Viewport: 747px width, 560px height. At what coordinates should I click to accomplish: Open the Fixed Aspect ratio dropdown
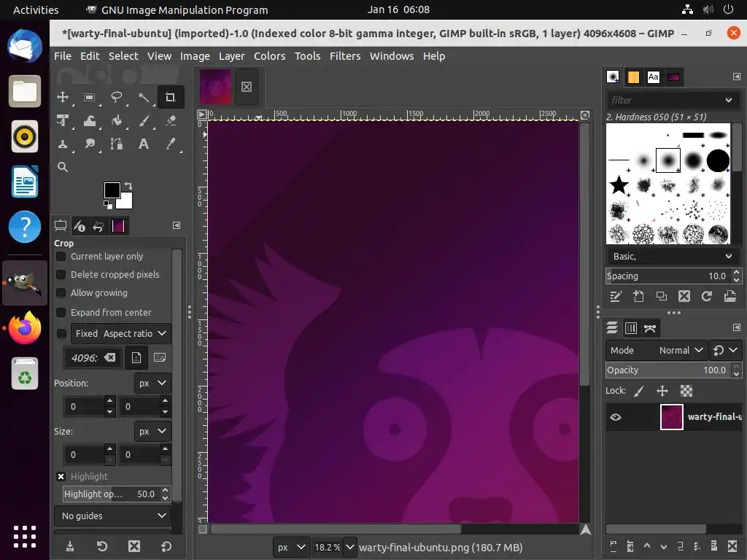pyautogui.click(x=121, y=333)
